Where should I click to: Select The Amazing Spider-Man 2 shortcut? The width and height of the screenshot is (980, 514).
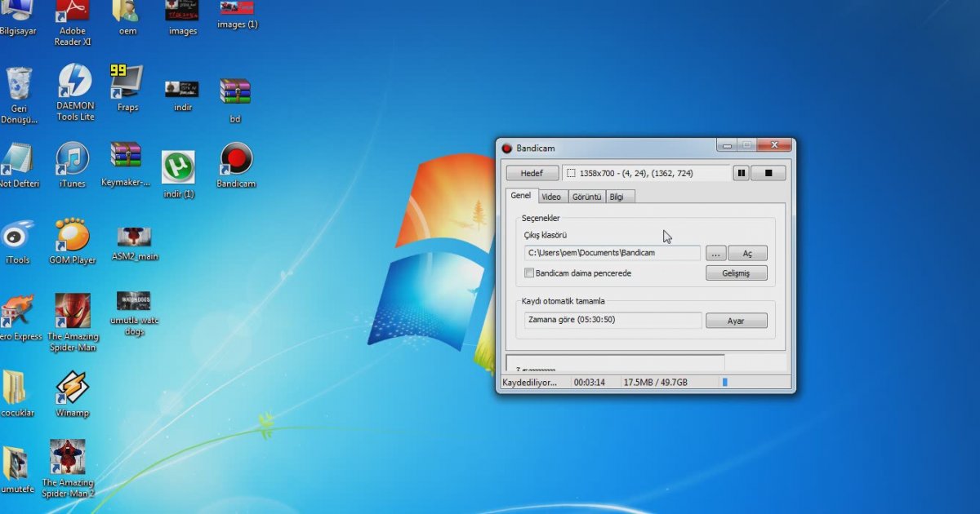[x=69, y=469]
